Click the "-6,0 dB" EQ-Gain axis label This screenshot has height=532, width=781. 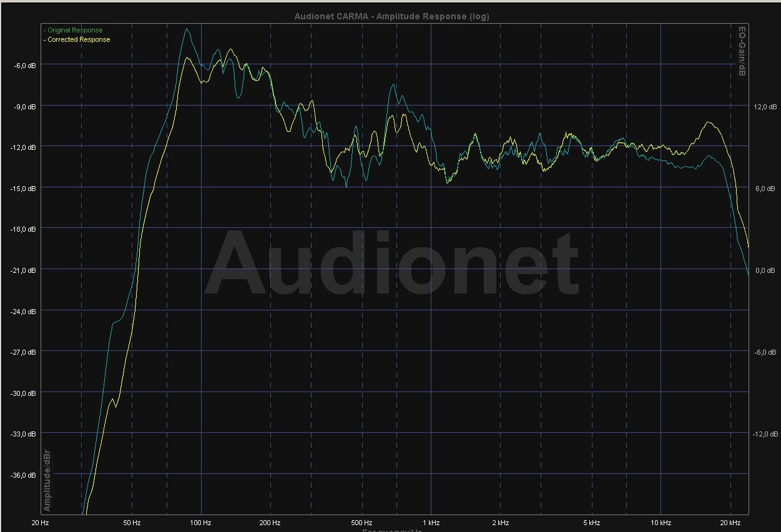click(764, 352)
